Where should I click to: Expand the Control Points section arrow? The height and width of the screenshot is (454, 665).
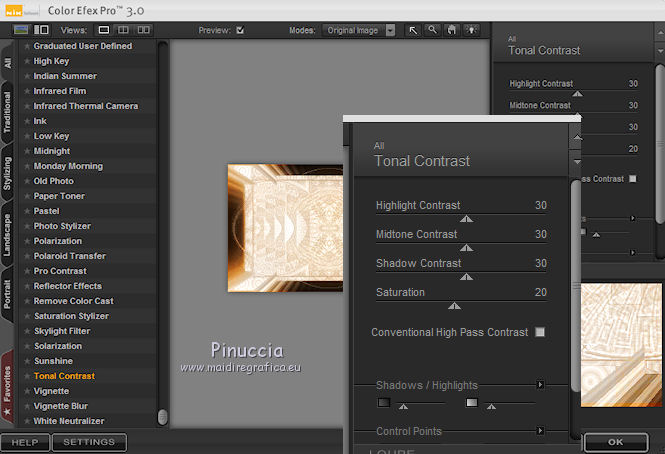click(x=540, y=431)
